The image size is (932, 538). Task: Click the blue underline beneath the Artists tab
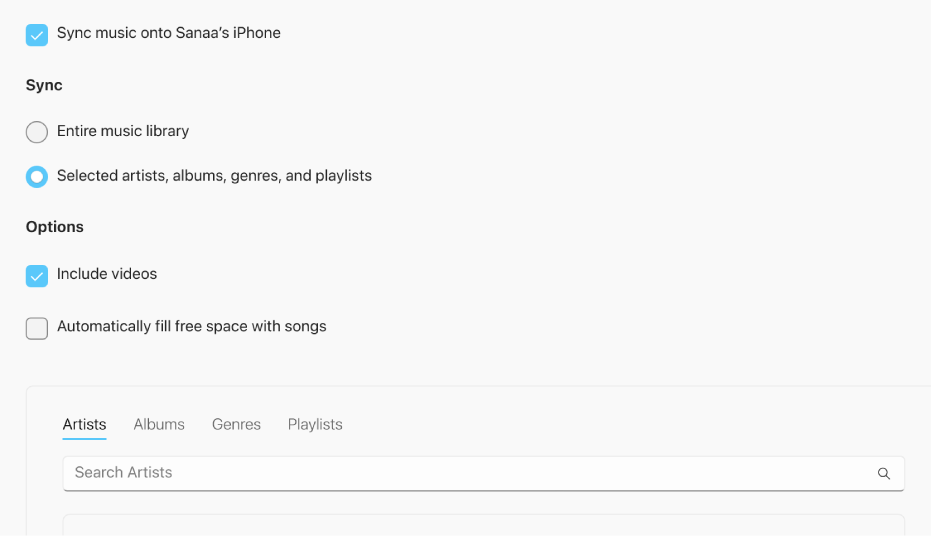pos(84,439)
